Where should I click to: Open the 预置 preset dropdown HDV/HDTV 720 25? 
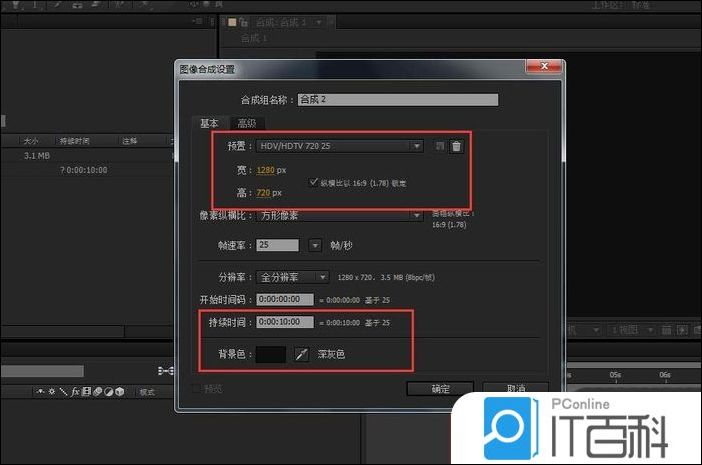pyautogui.click(x=340, y=146)
